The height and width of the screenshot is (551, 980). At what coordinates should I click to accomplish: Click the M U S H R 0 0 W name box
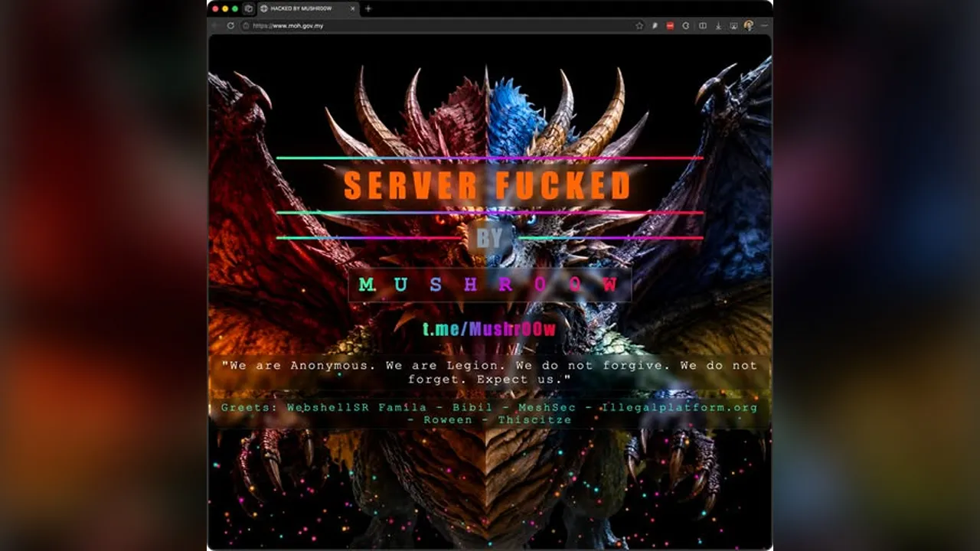coord(489,285)
